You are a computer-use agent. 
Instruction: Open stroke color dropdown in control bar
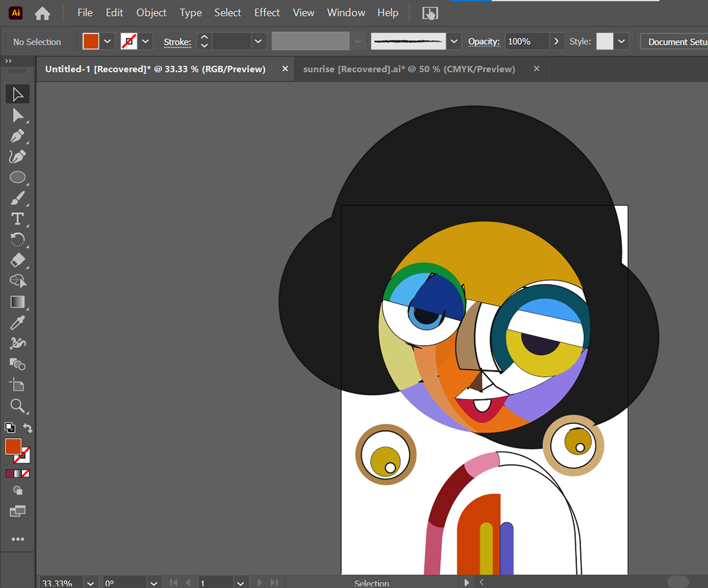click(146, 41)
